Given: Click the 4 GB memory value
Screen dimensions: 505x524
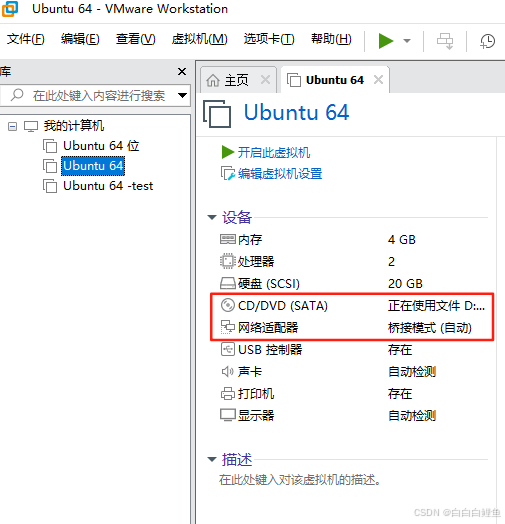Looking at the screenshot, I should [x=402, y=240].
